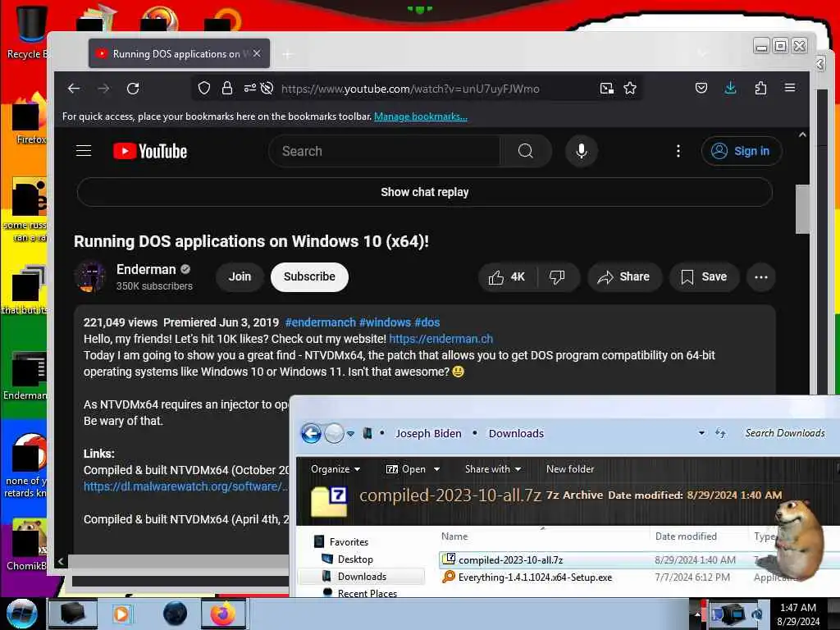Image resolution: width=840 pixels, height=630 pixels.
Task: Click the autoplay blocked icon
Action: 267,88
